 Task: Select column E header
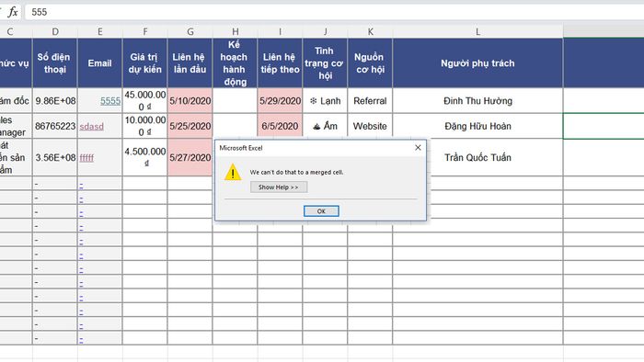point(99,31)
